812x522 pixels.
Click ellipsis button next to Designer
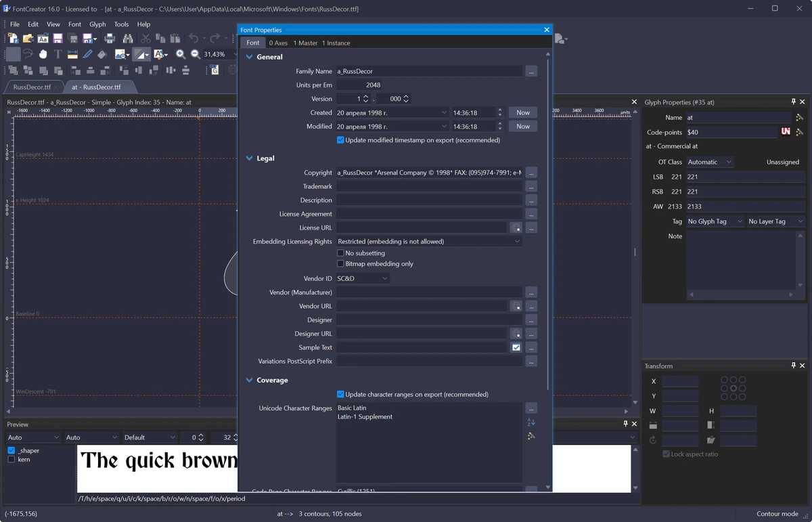click(x=531, y=320)
